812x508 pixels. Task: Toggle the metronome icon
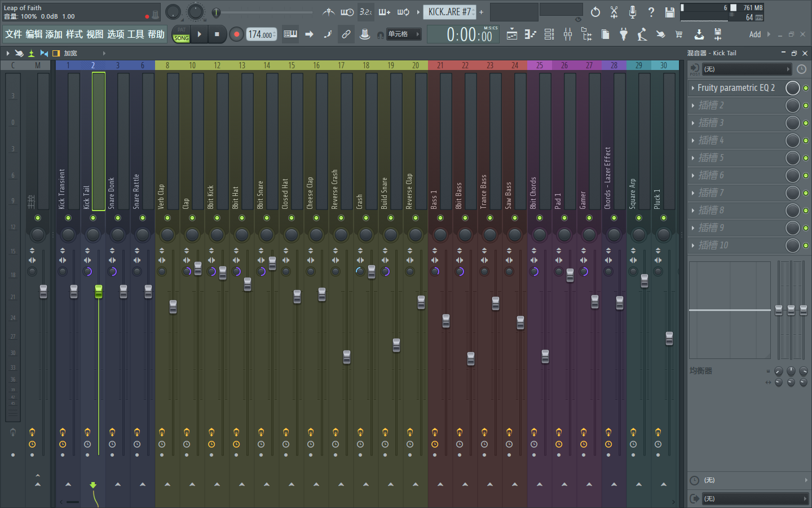pos(329,12)
